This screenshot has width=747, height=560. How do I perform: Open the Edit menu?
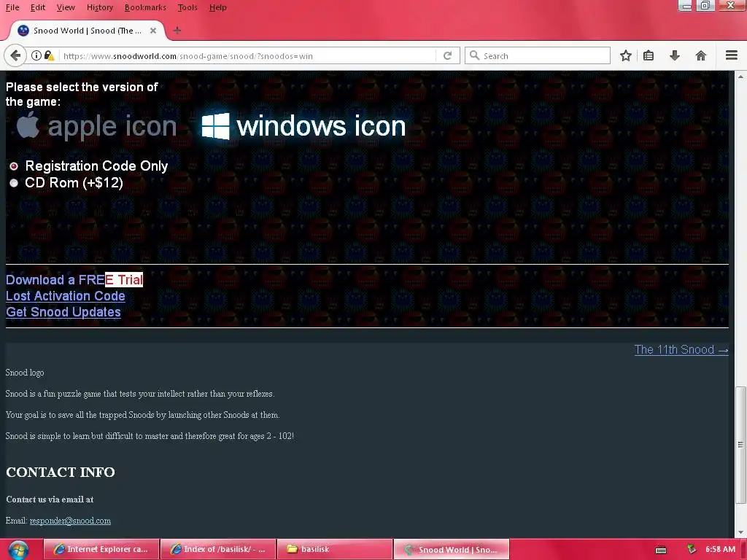click(38, 7)
